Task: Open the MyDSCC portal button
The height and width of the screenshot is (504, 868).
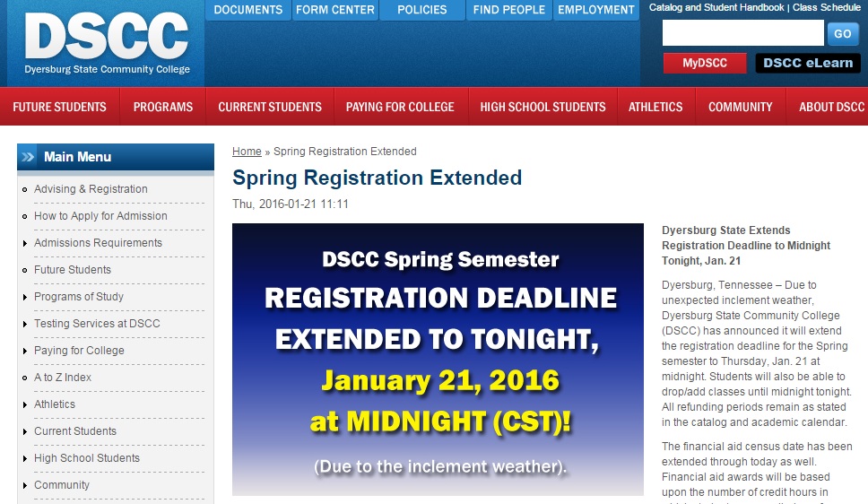Action: pyautogui.click(x=705, y=63)
